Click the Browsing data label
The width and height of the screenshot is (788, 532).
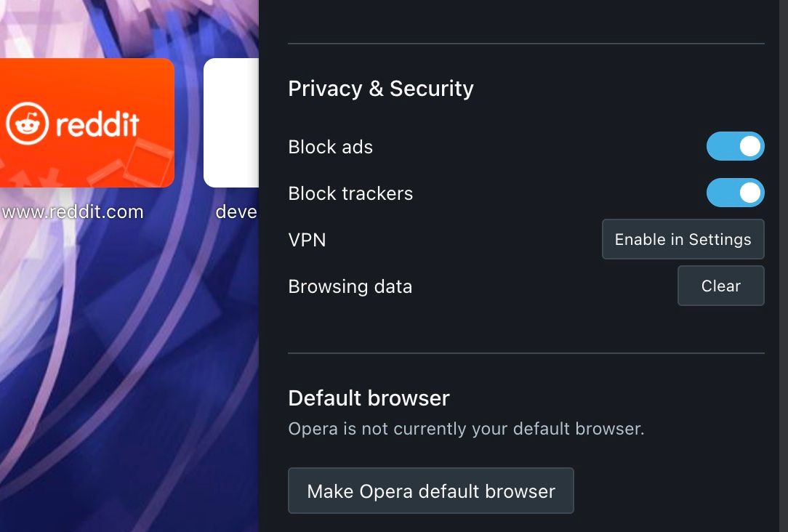[350, 286]
